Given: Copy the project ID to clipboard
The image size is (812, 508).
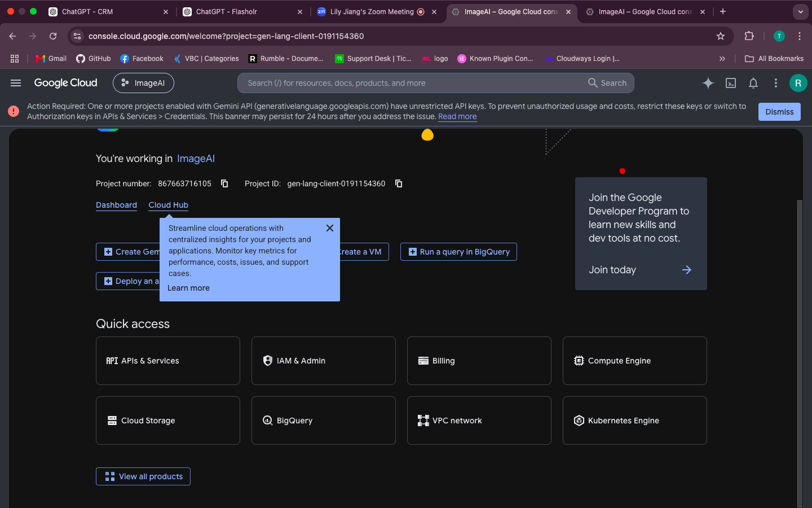Looking at the screenshot, I should 399,183.
